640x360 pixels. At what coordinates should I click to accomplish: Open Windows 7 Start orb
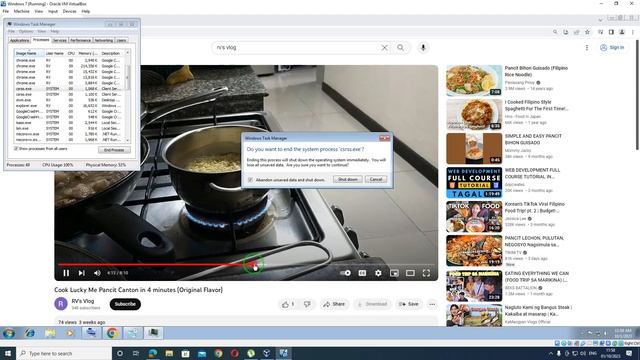tap(9, 333)
